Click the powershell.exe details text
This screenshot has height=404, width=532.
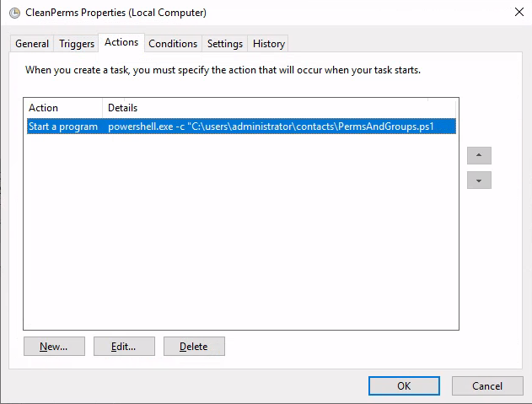(271, 127)
